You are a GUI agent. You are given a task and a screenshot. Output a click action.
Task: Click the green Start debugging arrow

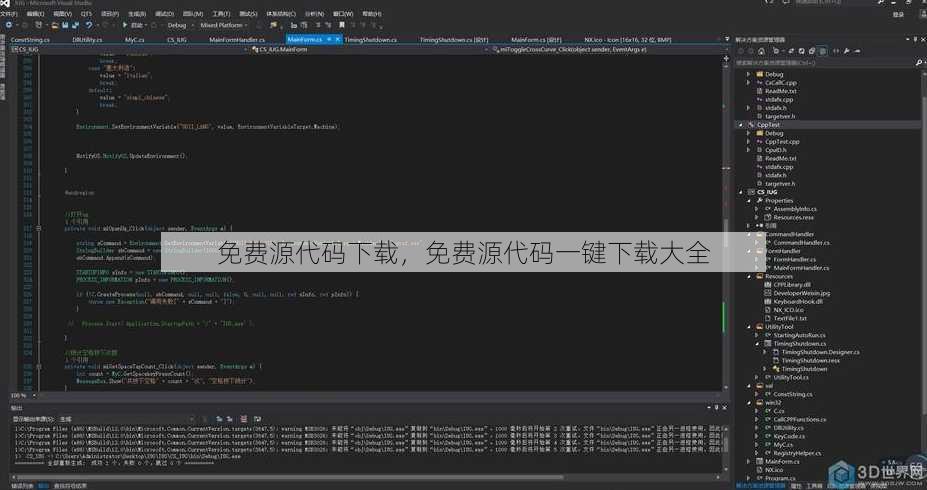(125, 25)
